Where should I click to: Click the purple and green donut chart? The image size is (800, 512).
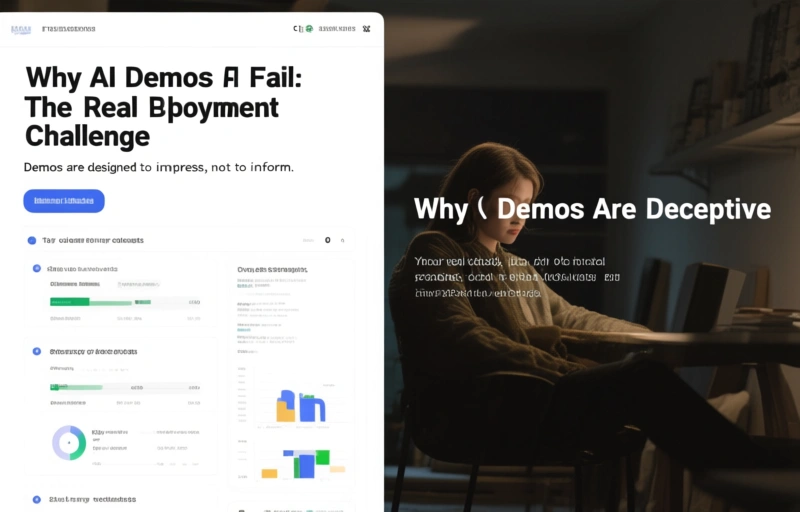point(69,443)
